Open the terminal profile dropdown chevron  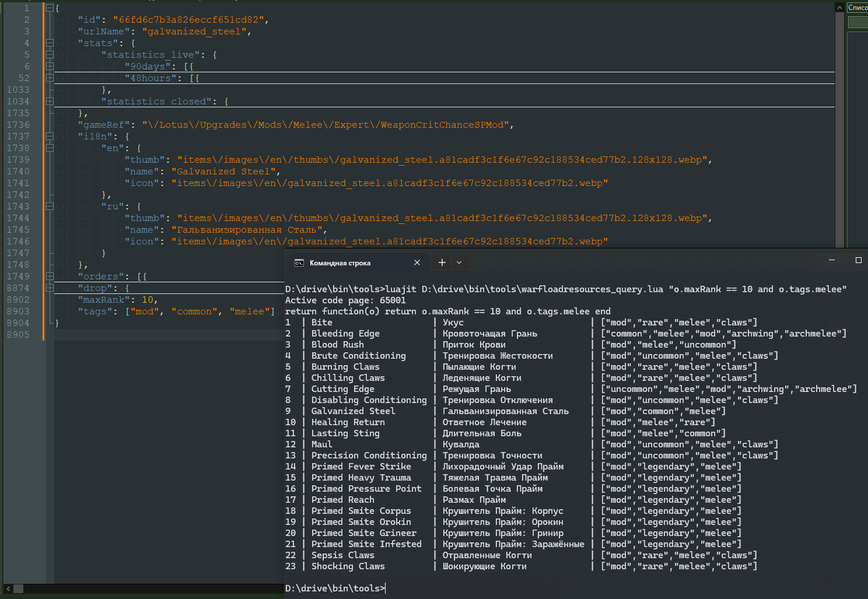point(459,263)
